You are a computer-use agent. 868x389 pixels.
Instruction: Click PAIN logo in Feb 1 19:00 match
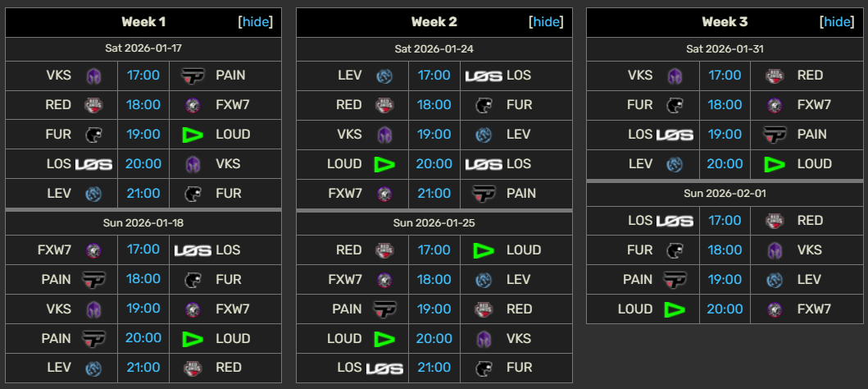[x=675, y=280]
